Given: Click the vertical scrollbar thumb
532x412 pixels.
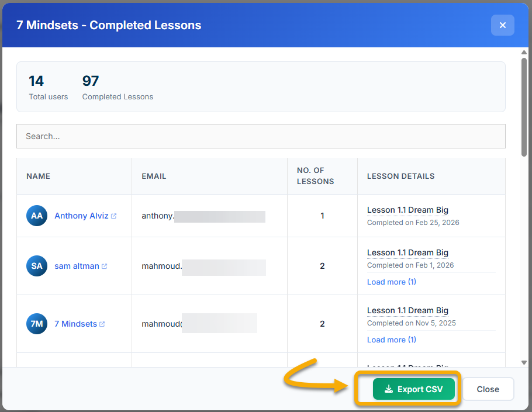Looking at the screenshot, I should [524, 107].
